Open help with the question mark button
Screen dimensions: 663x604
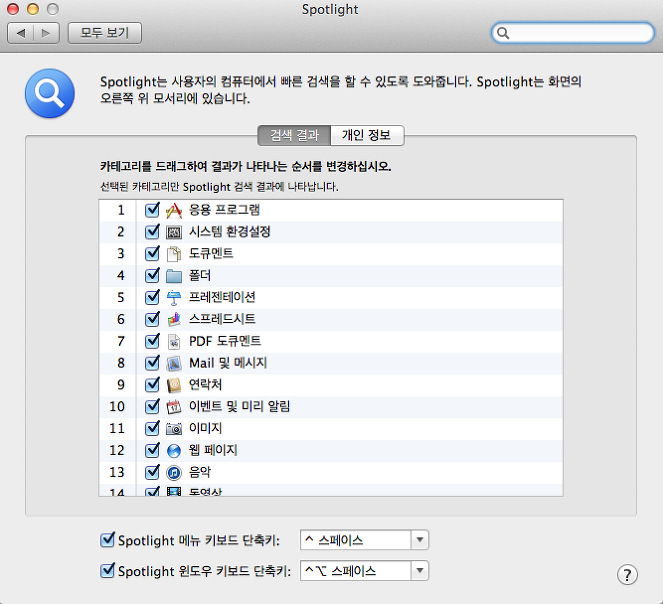(x=627, y=574)
